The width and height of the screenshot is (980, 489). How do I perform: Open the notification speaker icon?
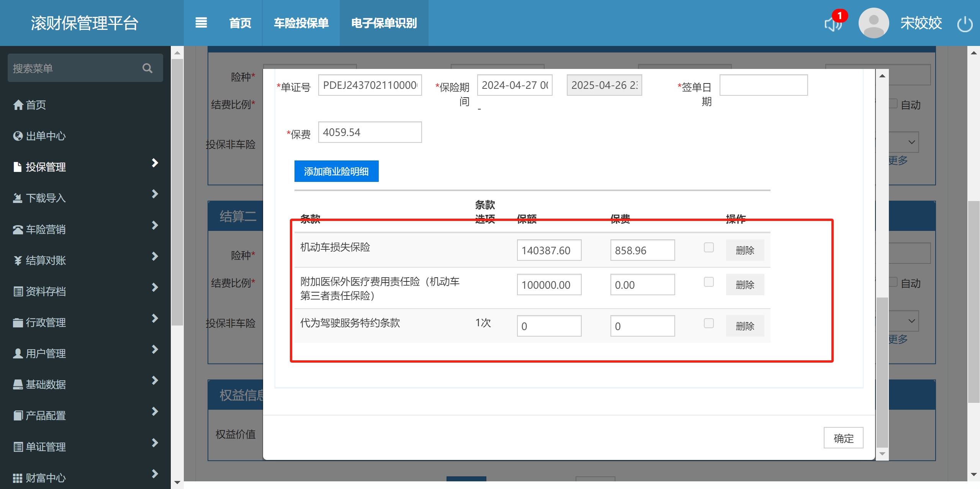point(833,24)
